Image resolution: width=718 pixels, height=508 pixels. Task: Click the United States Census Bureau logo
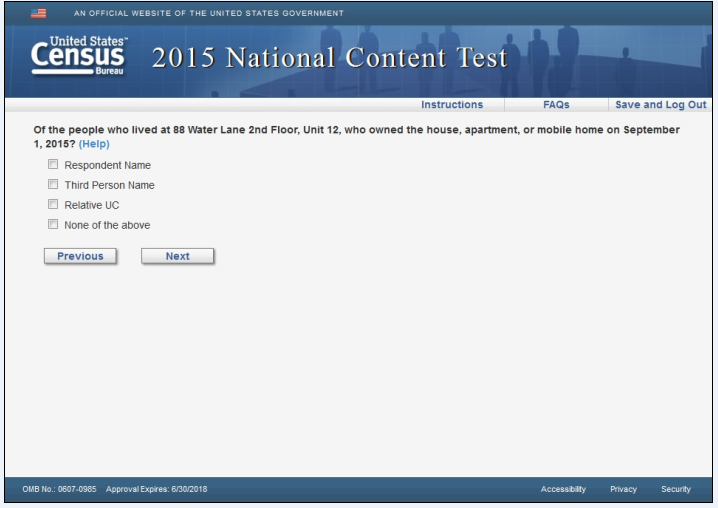[79, 55]
